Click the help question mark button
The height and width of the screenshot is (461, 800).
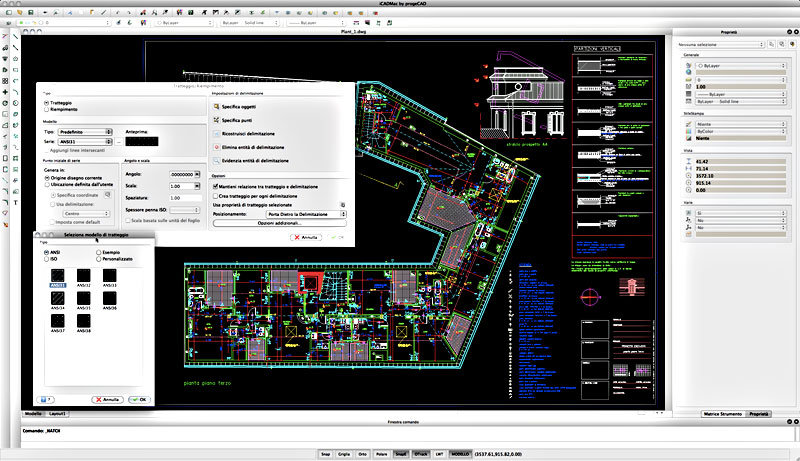(47, 398)
